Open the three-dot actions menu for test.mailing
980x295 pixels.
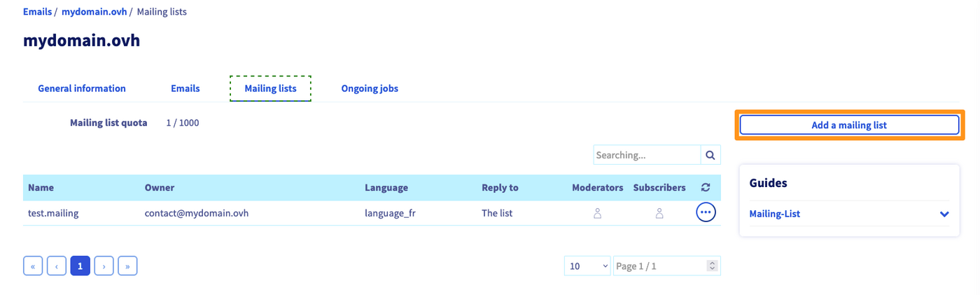706,212
